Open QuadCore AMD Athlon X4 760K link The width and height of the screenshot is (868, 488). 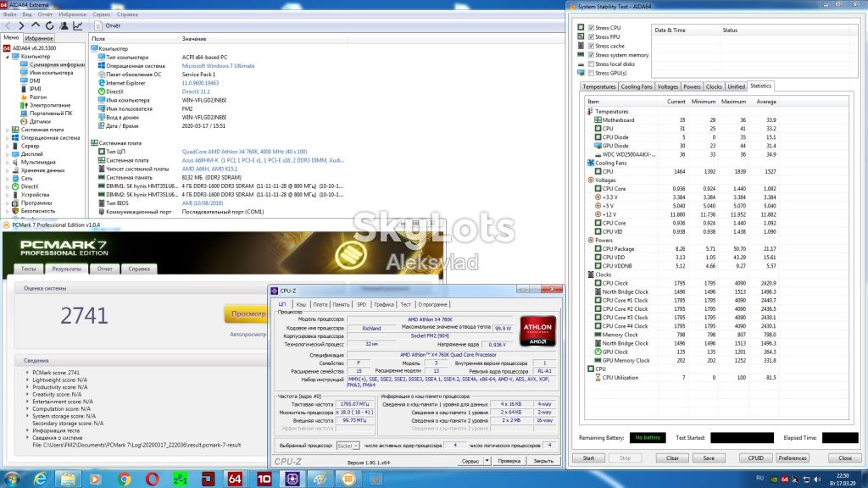coord(244,152)
